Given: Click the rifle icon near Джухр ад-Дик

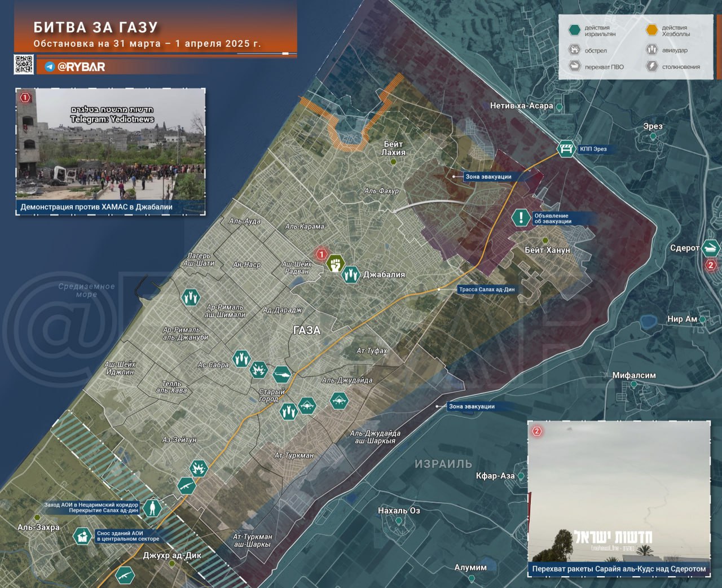Looking at the screenshot, I should click(125, 576).
